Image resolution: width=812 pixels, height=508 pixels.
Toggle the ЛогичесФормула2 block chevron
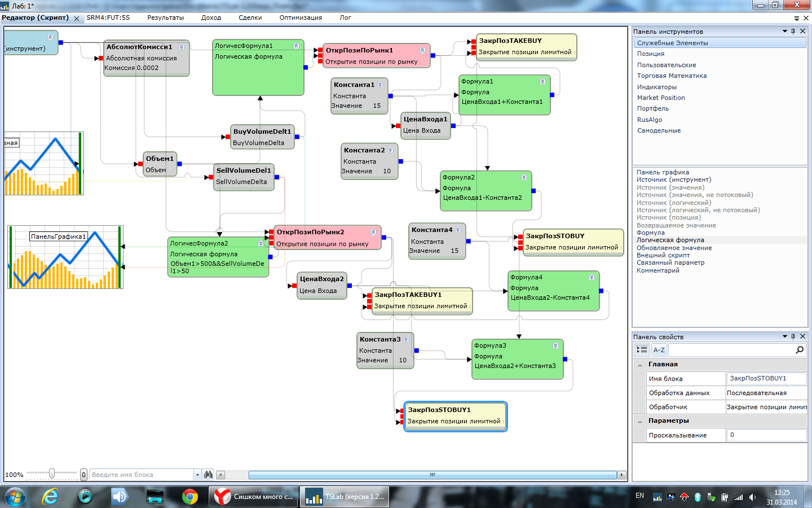(x=261, y=243)
